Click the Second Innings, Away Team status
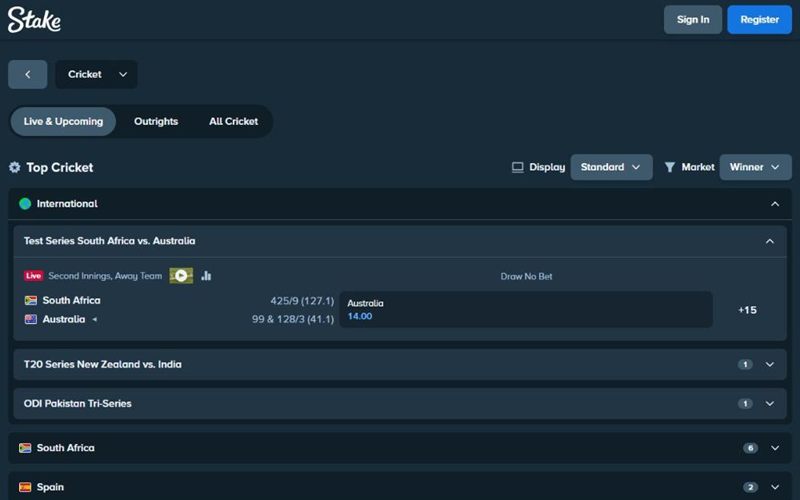The width and height of the screenshot is (800, 500). 105,276
